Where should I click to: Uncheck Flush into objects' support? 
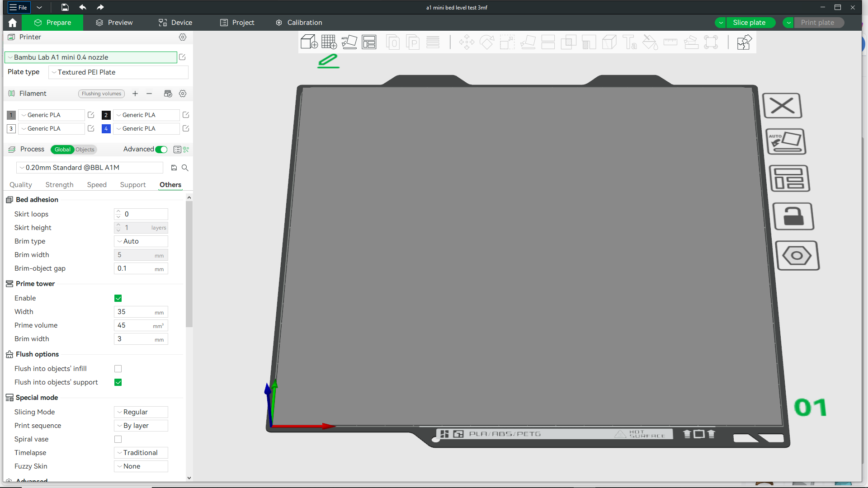[118, 382]
